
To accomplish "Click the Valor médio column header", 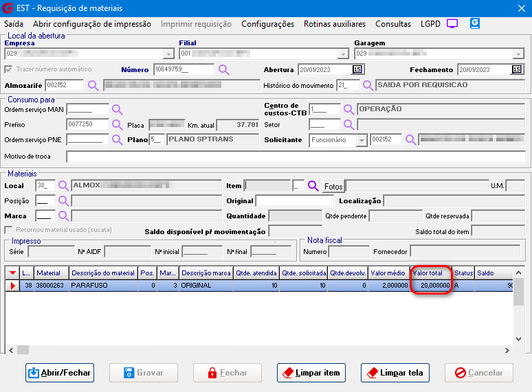I will 388,273.
